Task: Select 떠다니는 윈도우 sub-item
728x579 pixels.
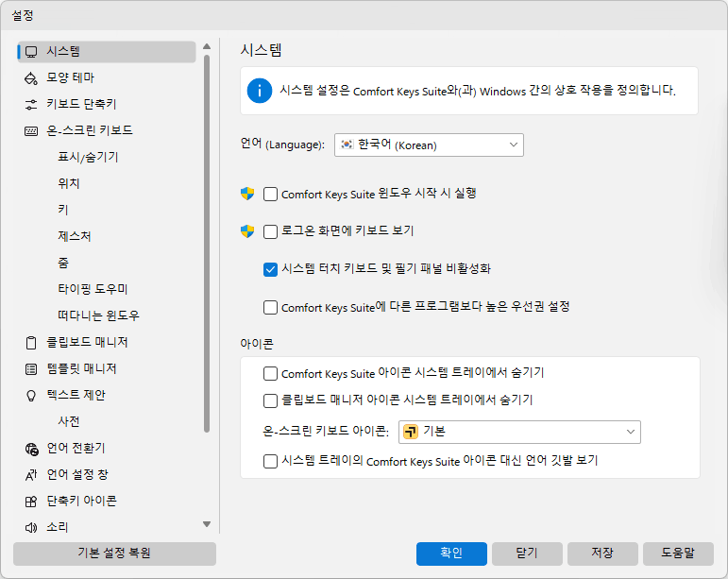Action: point(98,315)
